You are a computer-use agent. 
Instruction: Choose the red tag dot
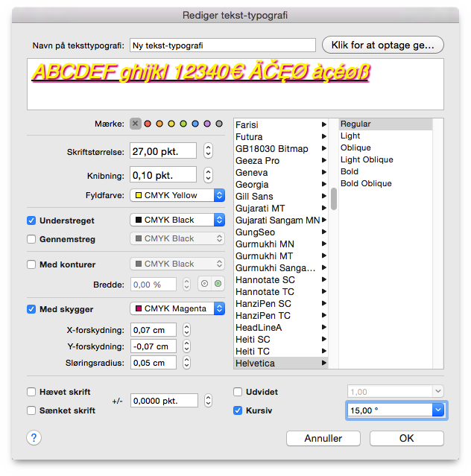148,124
